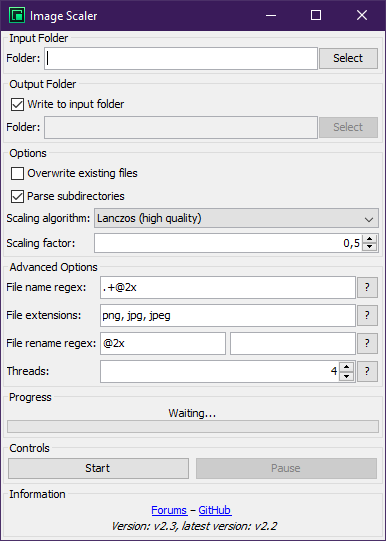
Task: Click the Scaling factor value field
Action: pyautogui.click(x=228, y=243)
